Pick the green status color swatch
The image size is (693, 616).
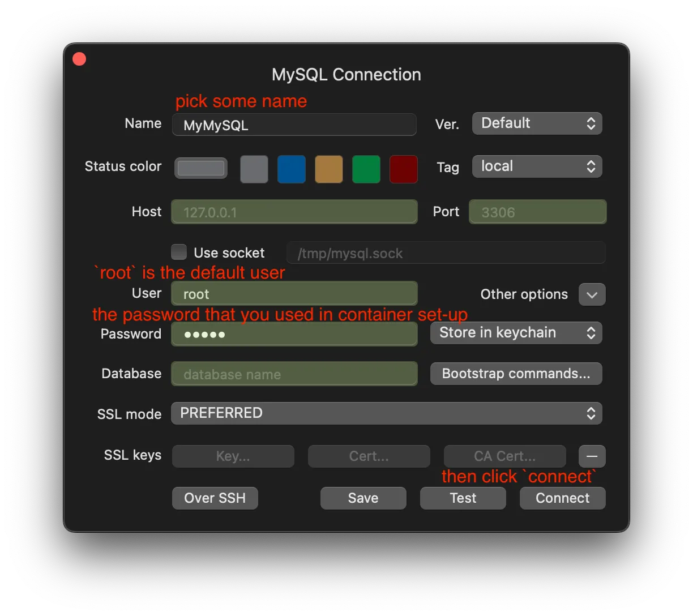[x=366, y=169]
